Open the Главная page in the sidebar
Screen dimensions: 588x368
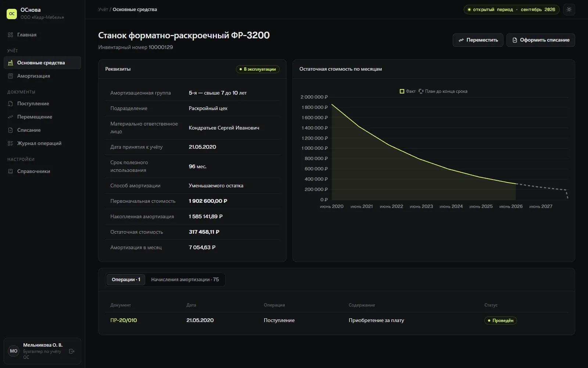tap(42, 35)
